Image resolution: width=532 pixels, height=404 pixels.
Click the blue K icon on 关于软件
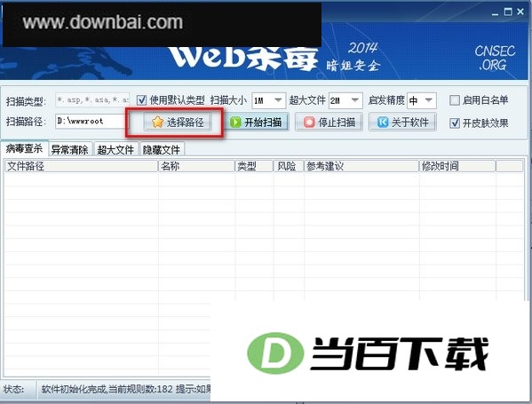[383, 123]
